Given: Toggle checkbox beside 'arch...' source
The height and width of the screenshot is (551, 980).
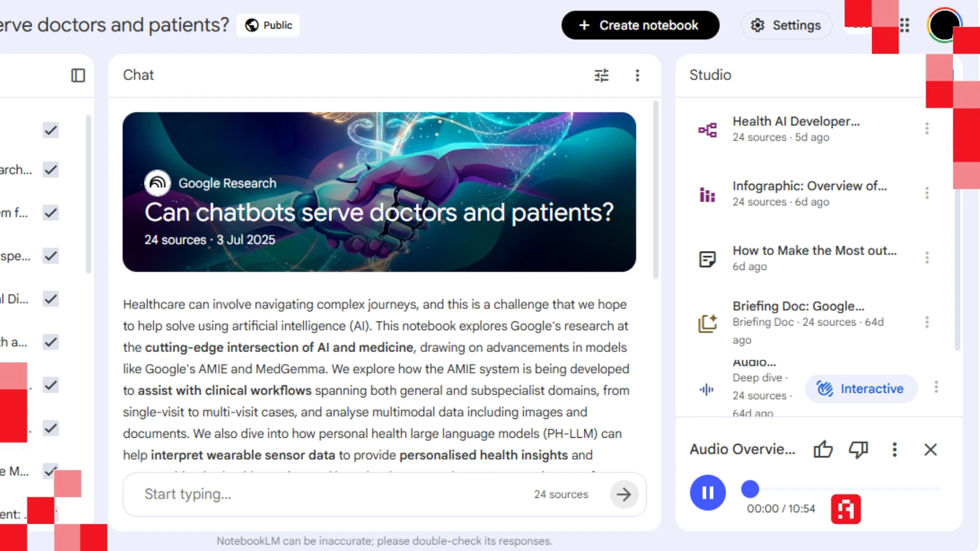Looking at the screenshot, I should tap(51, 169).
